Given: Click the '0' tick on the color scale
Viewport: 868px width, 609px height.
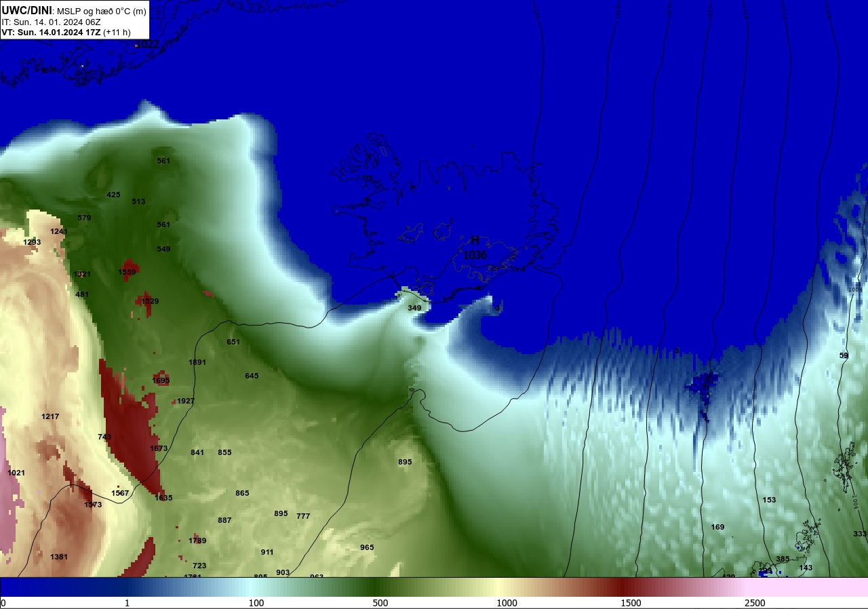Looking at the screenshot, I should pos(3,603).
